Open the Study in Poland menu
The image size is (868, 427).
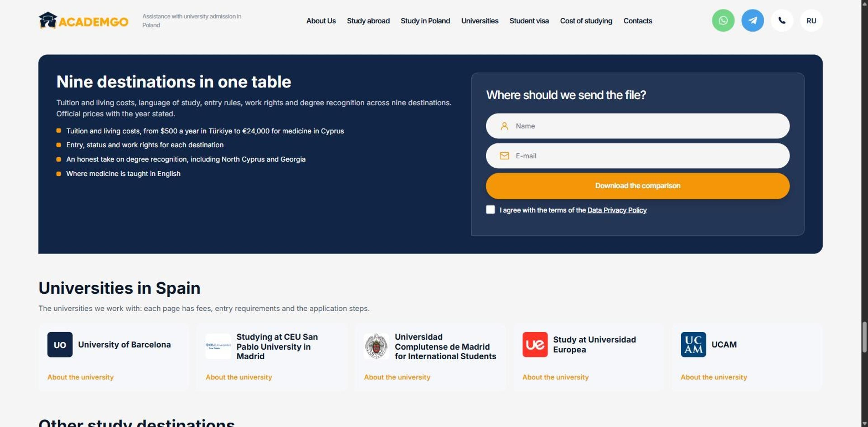(x=425, y=21)
